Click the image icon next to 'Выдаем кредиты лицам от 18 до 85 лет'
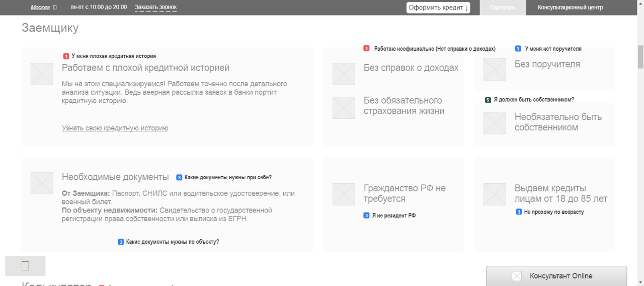 click(x=495, y=194)
